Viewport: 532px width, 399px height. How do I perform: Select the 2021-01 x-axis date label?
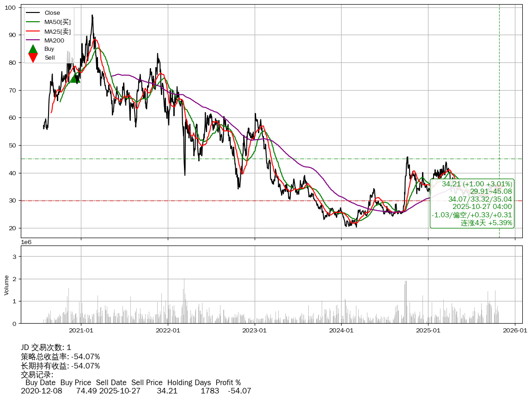pyautogui.click(x=81, y=331)
